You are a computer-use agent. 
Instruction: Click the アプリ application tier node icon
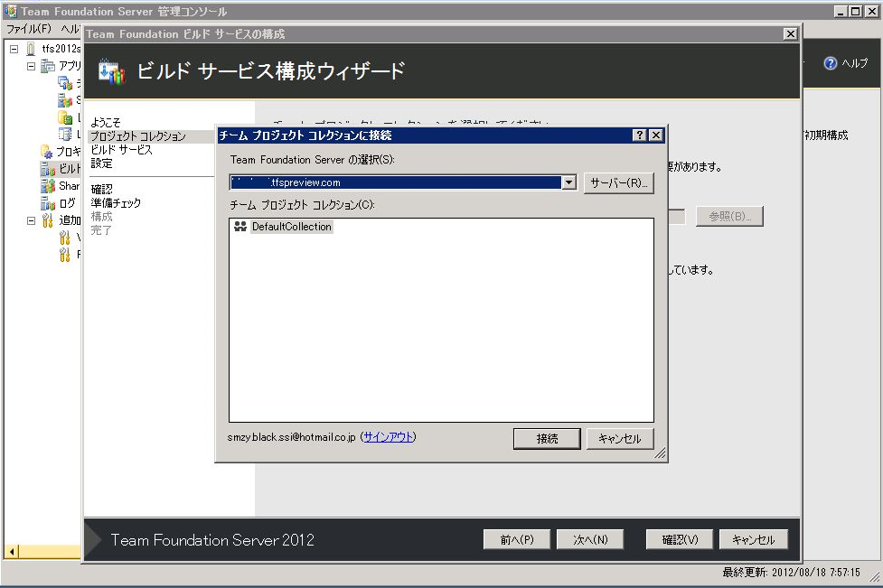pyautogui.click(x=48, y=66)
